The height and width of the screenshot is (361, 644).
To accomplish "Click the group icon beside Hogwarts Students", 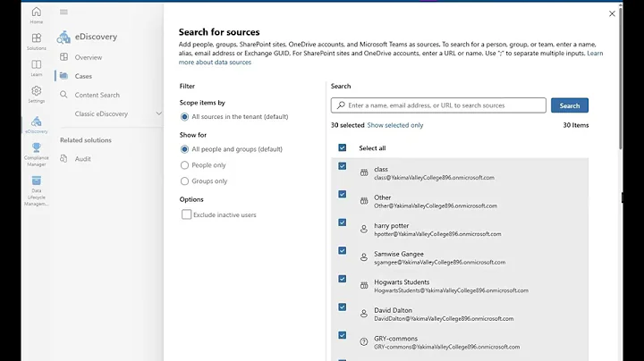I will pyautogui.click(x=364, y=286).
